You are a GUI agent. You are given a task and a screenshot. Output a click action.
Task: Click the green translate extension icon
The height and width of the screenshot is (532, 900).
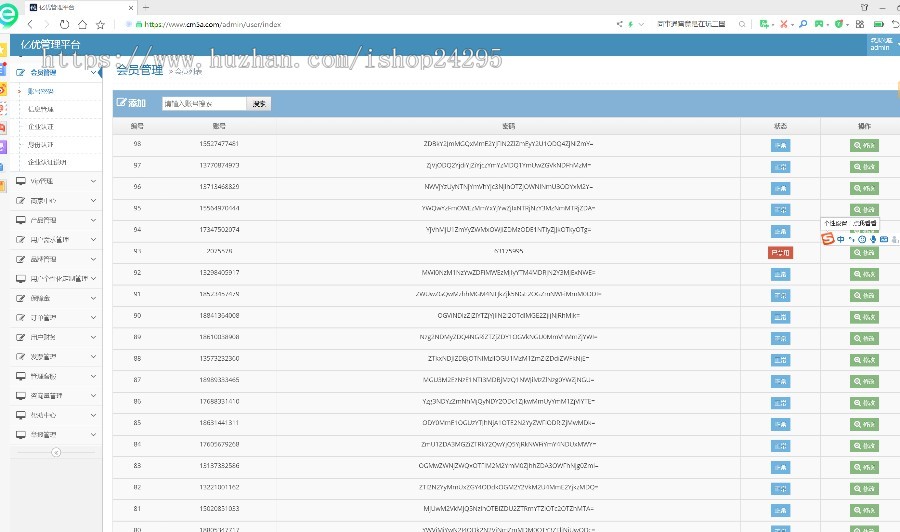click(764, 24)
